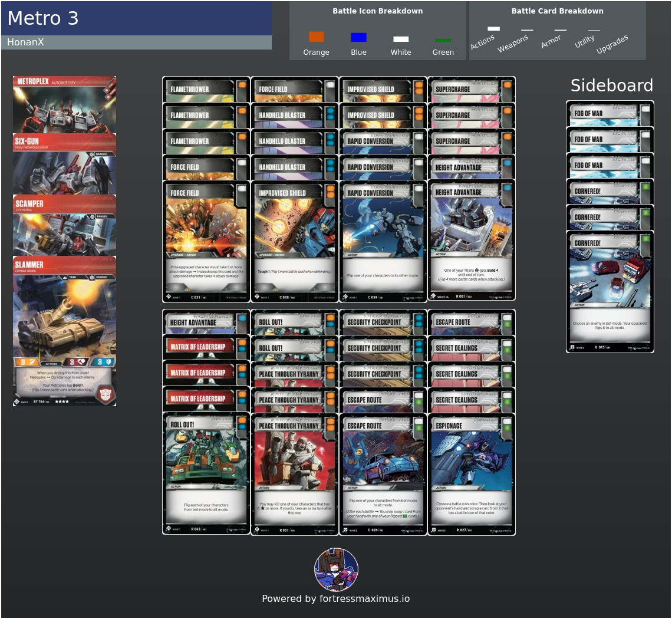This screenshot has height=619, width=672.
Task: Click the Autobot logo on Slammer card
Action: click(105, 394)
